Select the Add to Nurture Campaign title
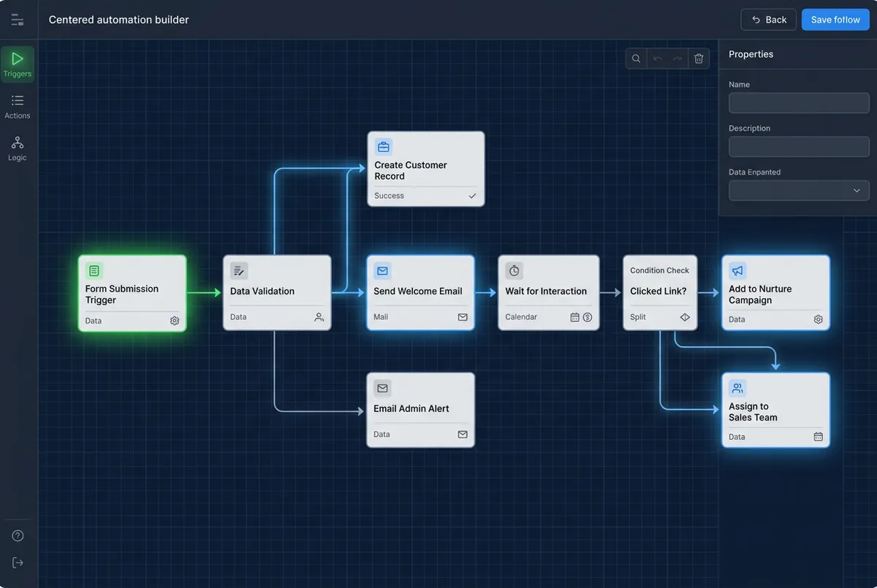877x588 pixels. coord(760,294)
